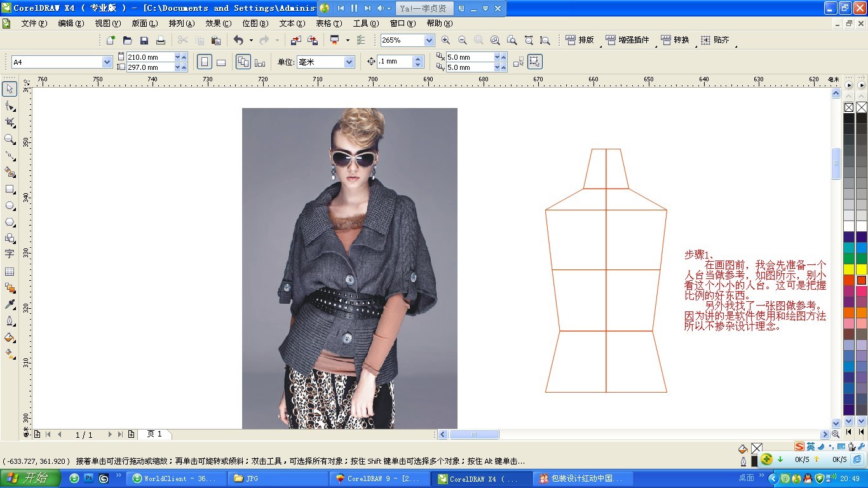868x488 pixels.
Task: Click the 增强插件 toolbar button
Action: coord(628,40)
